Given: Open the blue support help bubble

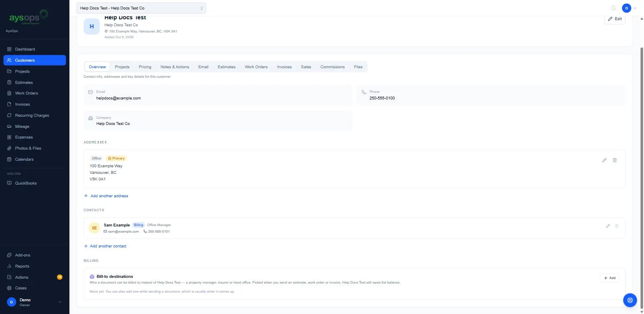Looking at the screenshot, I should pos(630,300).
